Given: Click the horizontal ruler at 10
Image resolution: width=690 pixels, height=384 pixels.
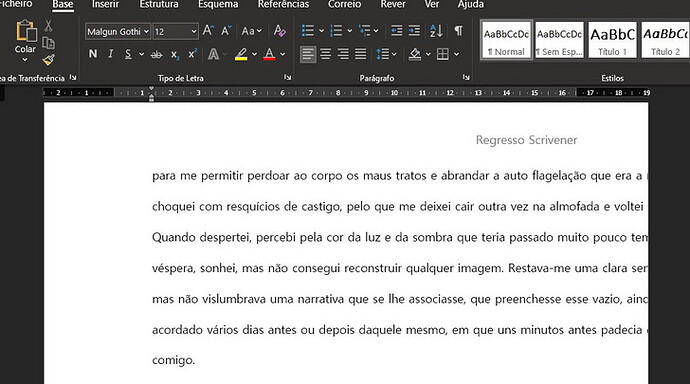Looking at the screenshot, I should (x=394, y=93).
